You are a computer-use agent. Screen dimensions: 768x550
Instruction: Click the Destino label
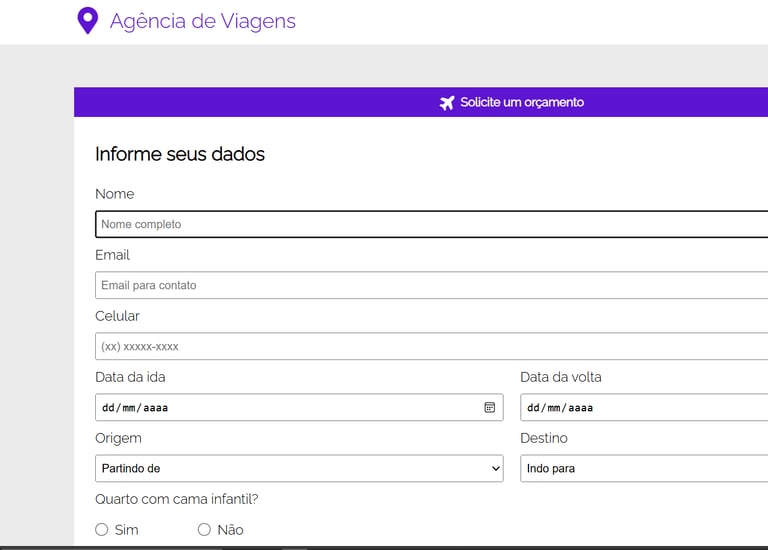[x=544, y=438]
